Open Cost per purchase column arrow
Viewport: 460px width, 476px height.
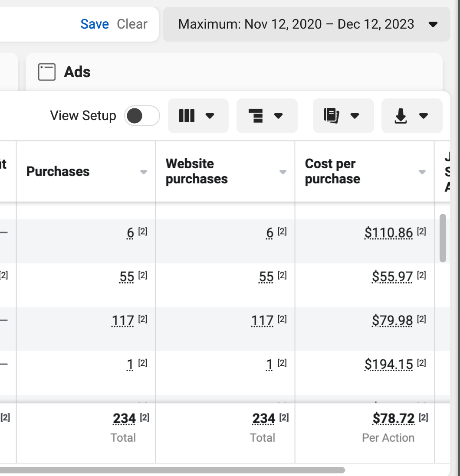pos(422,172)
